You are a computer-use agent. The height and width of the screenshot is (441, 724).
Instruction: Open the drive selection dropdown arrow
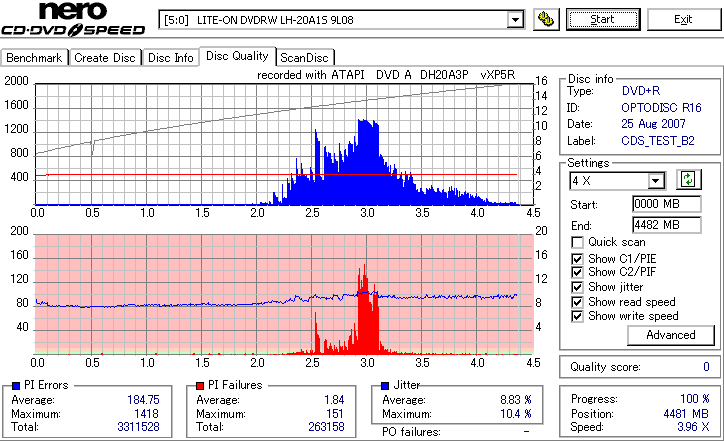point(515,20)
